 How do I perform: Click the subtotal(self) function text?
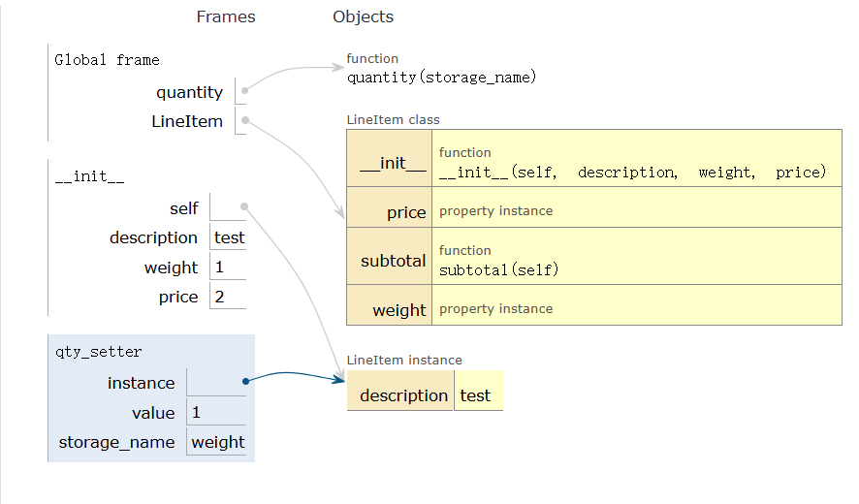coord(498,269)
